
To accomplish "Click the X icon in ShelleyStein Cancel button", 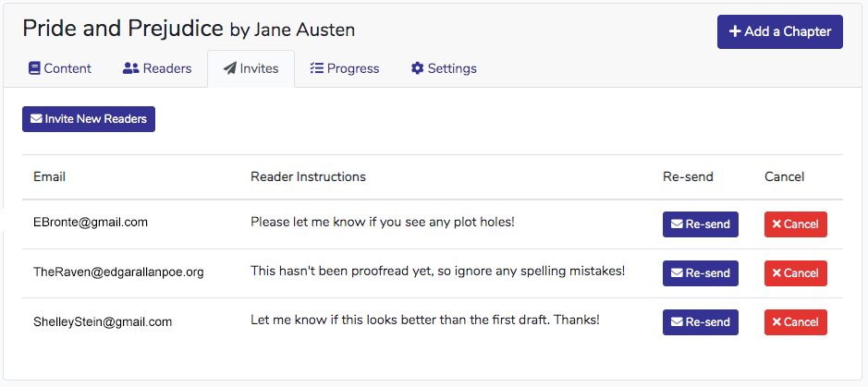I will coord(776,322).
